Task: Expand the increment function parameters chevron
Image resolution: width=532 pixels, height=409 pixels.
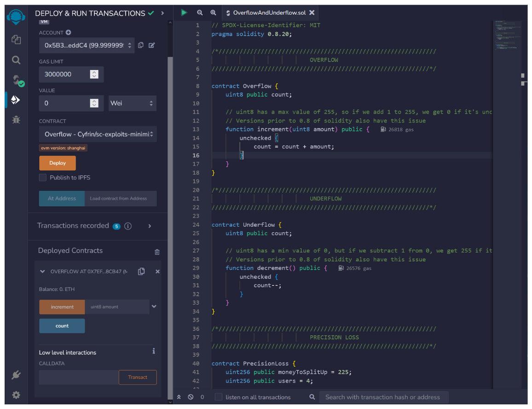Action: [x=154, y=306]
